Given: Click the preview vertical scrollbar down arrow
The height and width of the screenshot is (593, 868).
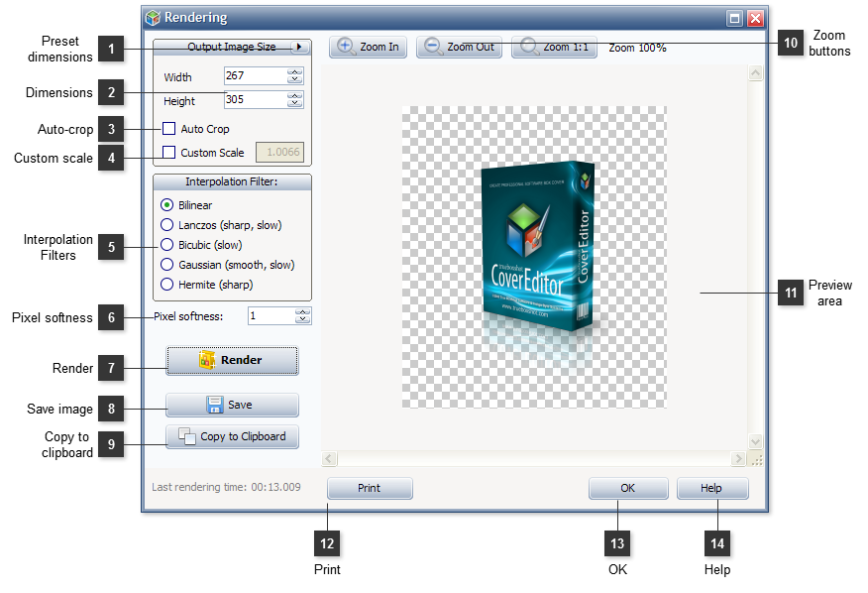Looking at the screenshot, I should pyautogui.click(x=755, y=441).
